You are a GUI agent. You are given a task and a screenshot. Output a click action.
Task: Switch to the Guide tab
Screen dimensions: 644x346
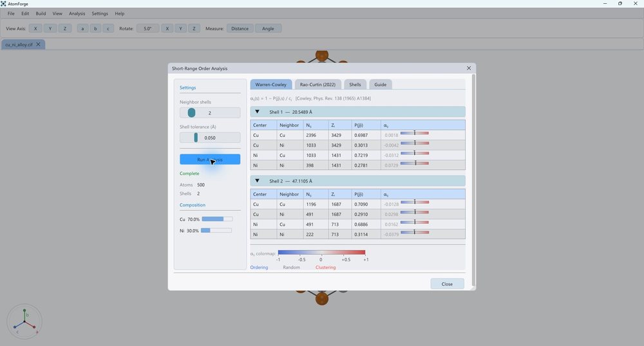coord(381,84)
